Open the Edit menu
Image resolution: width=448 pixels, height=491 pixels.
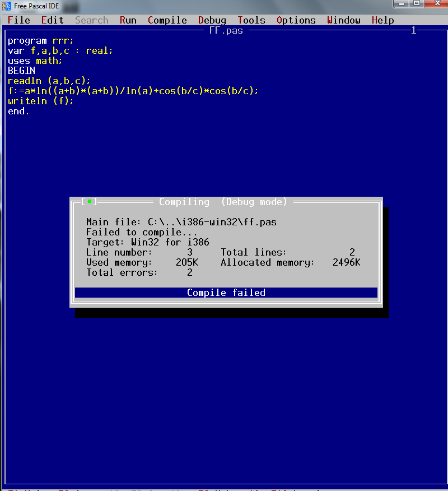tap(53, 20)
